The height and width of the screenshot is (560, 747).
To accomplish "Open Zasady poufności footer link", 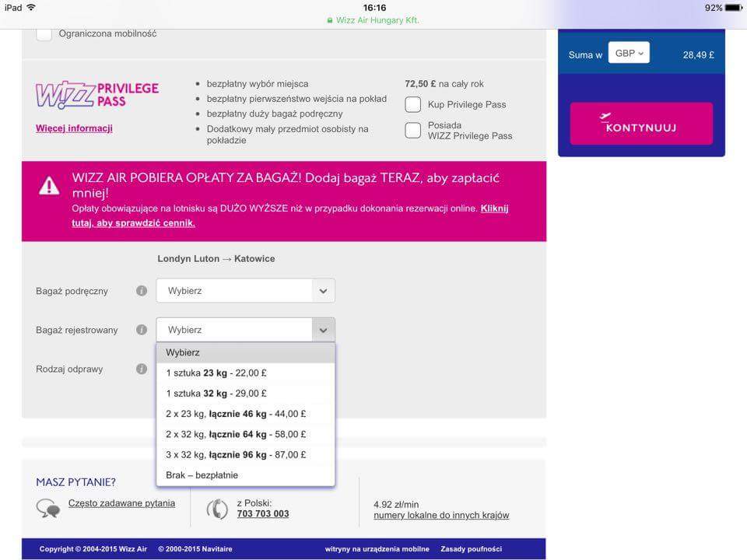I will pos(472,549).
